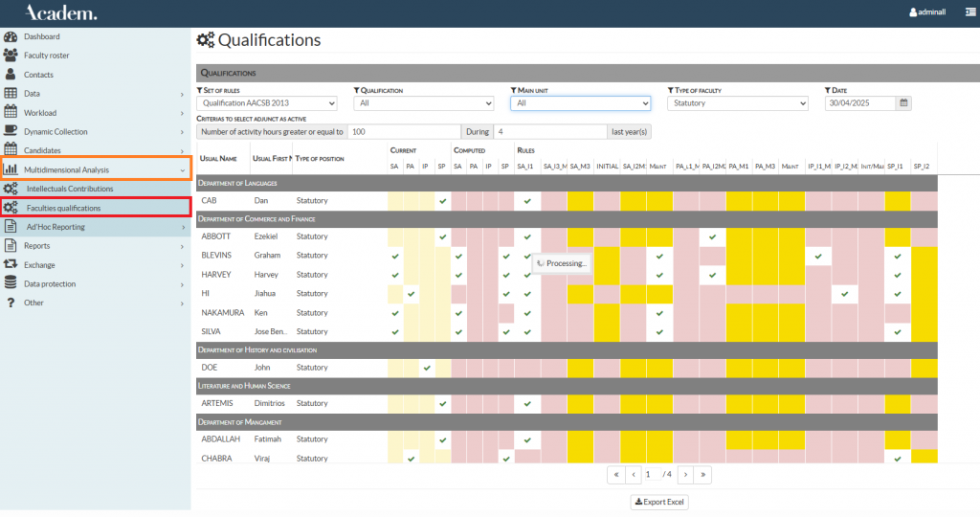Click the Export Excel button
This screenshot has width=980, height=517.
click(660, 502)
